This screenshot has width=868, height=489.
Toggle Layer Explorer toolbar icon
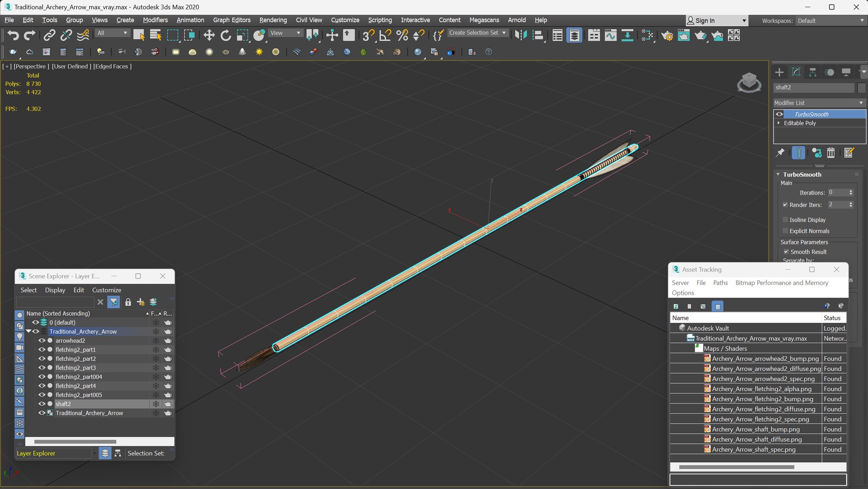[x=574, y=35]
